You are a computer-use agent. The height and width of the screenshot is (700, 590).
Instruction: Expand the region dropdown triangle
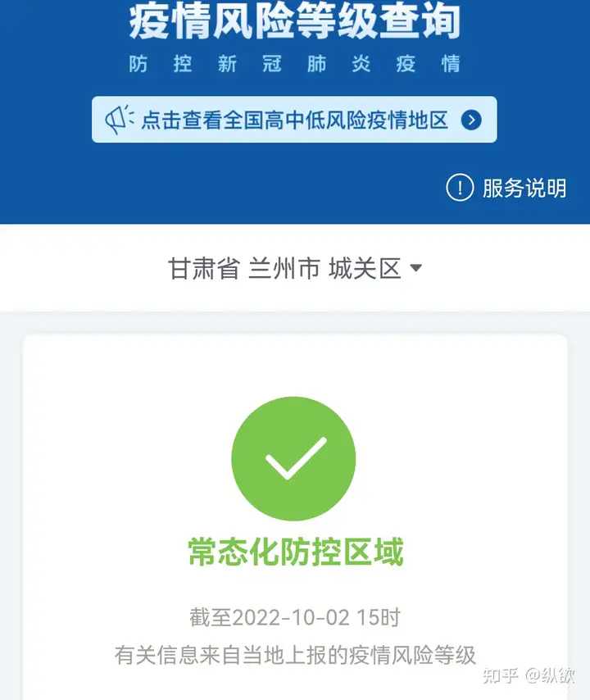click(416, 268)
